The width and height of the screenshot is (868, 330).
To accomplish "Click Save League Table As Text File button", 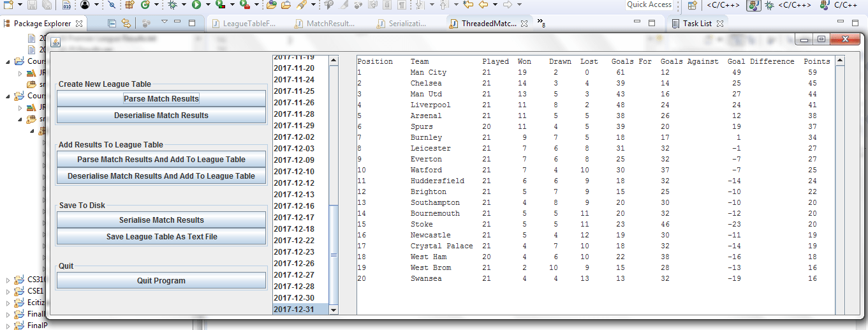I will (x=161, y=237).
